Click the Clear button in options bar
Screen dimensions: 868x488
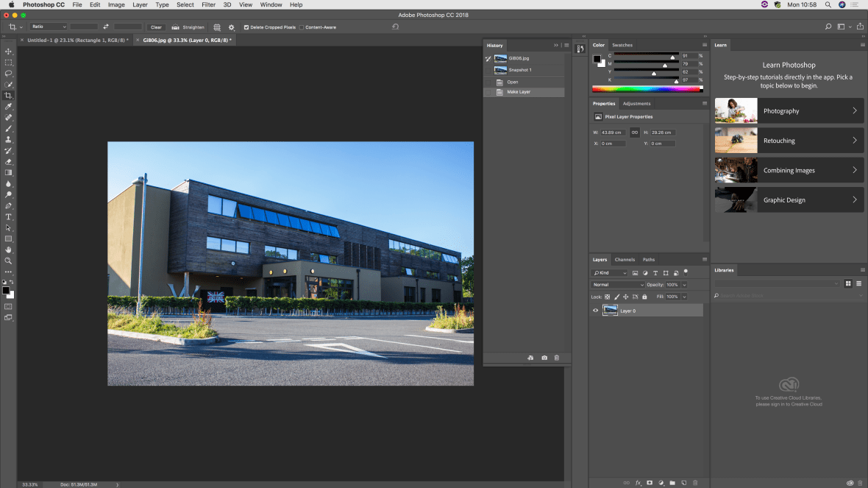156,27
